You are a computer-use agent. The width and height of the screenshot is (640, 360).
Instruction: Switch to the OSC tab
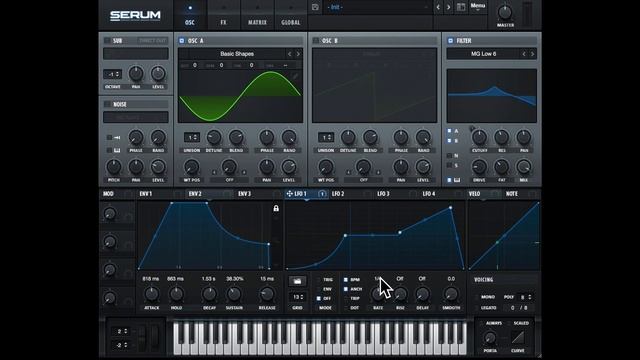(x=190, y=15)
